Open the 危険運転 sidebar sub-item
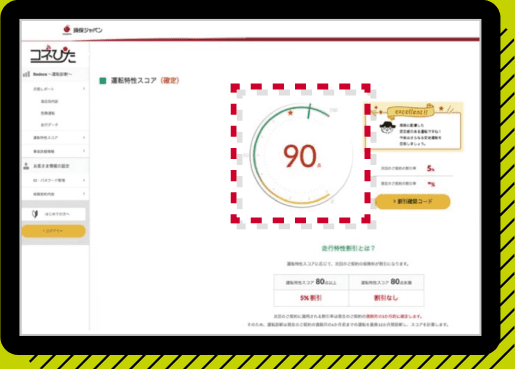Screen dimensions: 515x369 (x=48, y=113)
